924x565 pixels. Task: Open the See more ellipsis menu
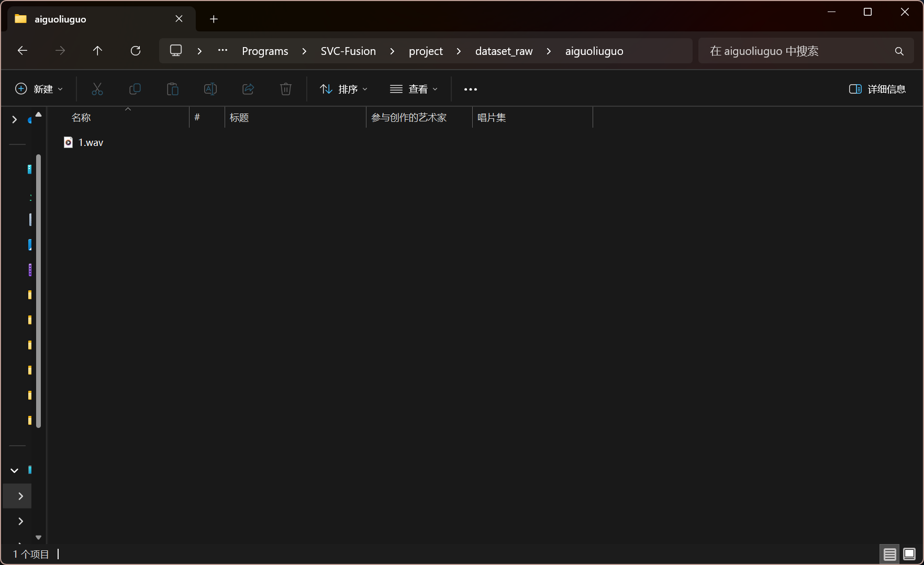(471, 89)
